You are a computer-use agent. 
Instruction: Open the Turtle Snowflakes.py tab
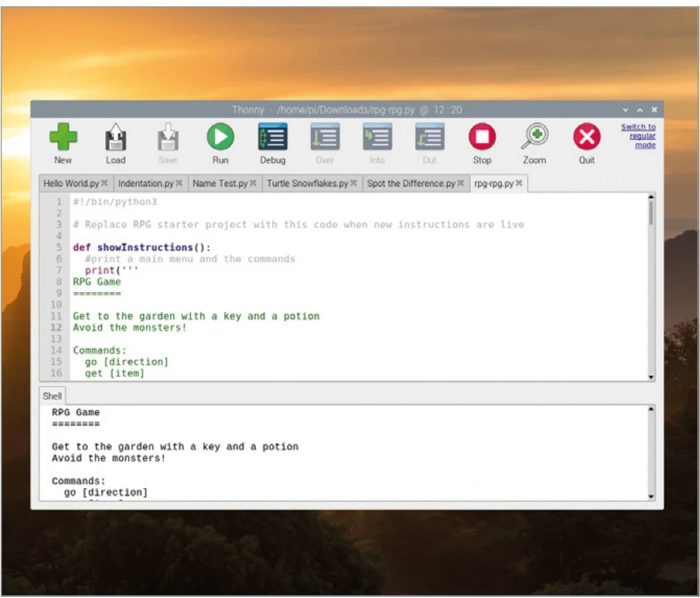(x=307, y=184)
